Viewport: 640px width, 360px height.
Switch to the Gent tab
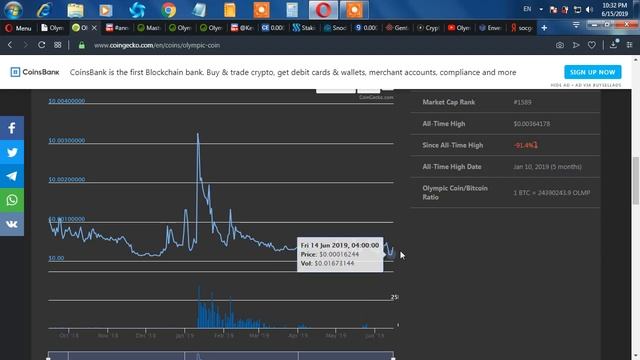click(x=397, y=28)
